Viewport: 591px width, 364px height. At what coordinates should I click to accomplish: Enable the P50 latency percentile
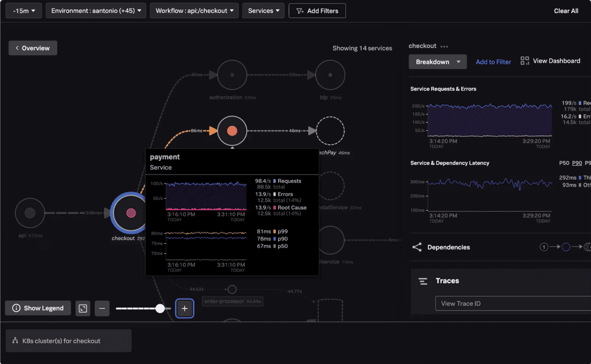click(565, 163)
